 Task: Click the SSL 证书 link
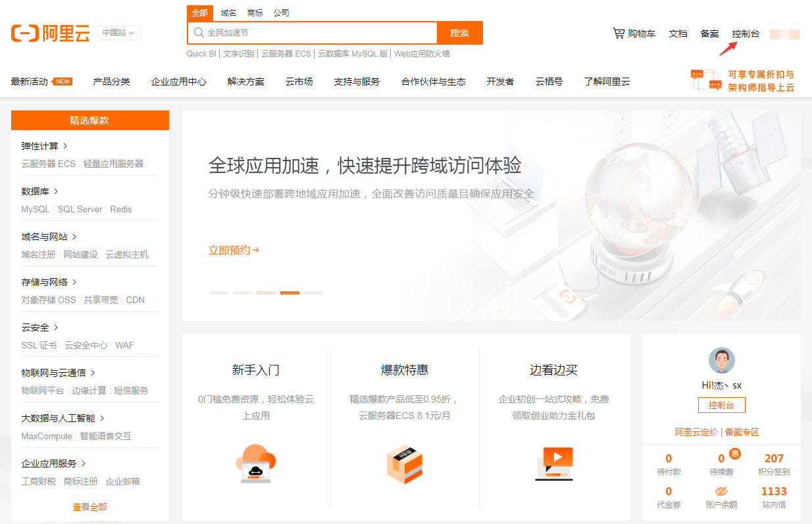(x=39, y=345)
